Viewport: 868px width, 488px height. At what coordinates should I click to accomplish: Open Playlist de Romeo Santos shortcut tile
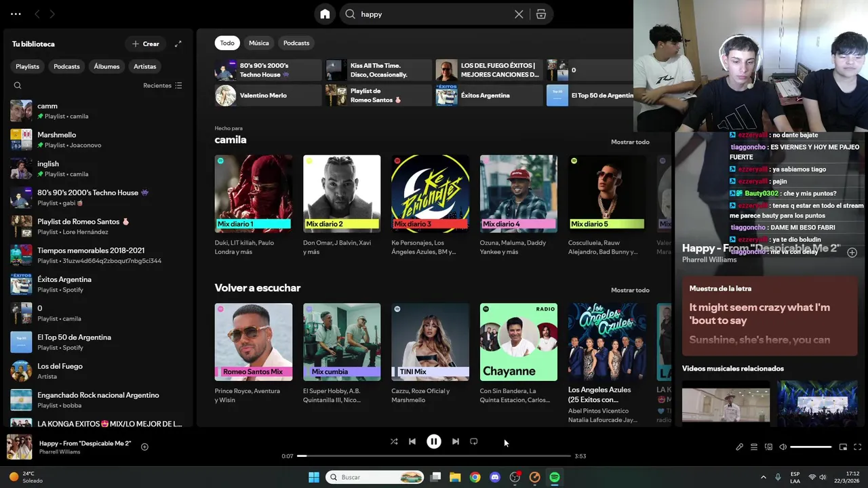378,96
